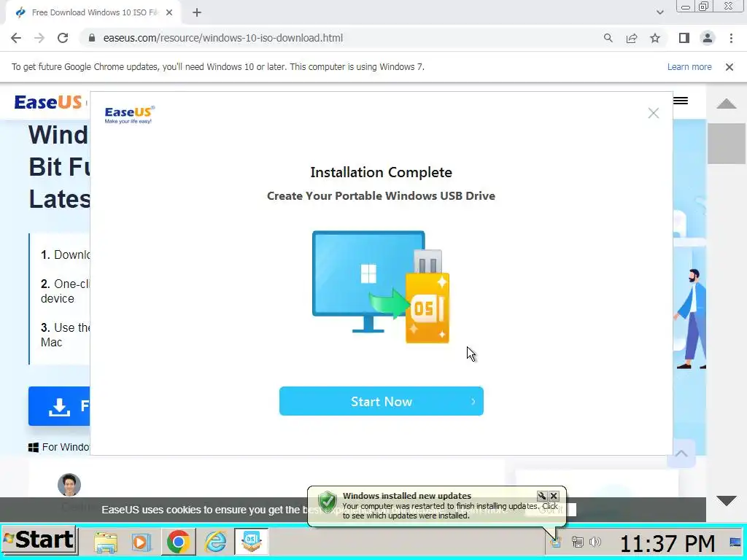The height and width of the screenshot is (560, 747).
Task: Select the Free Download Windows 10 ISO tab
Action: (x=93, y=12)
